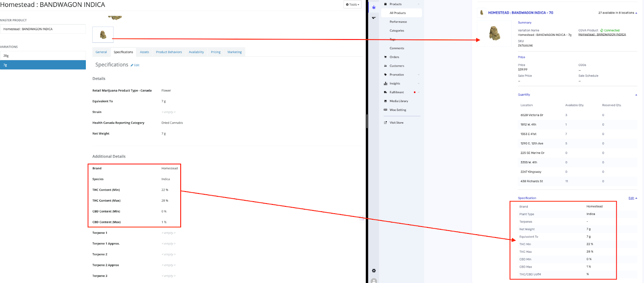The image size is (644, 283).
Task: Collapse the Quantity section arrow
Action: tap(636, 95)
